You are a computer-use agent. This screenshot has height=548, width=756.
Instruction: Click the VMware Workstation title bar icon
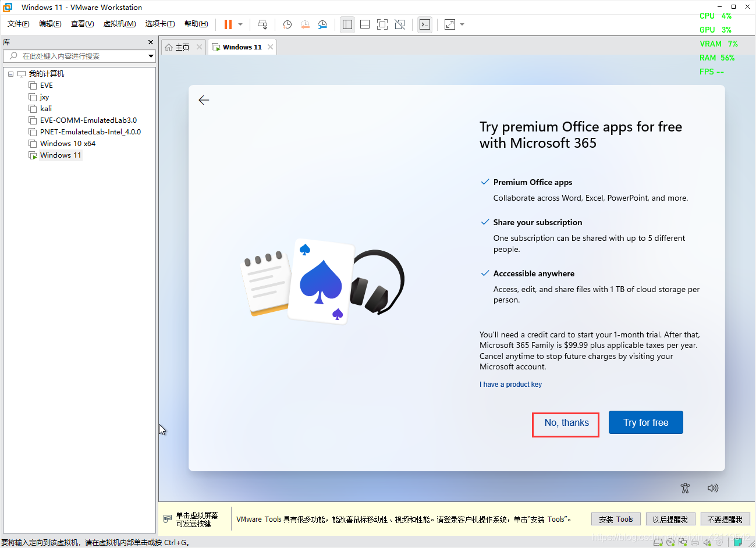(8, 7)
